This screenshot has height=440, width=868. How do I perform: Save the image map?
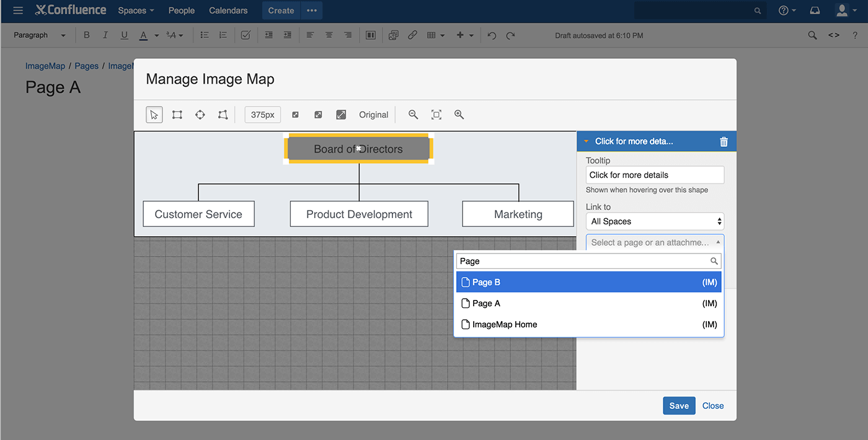[x=679, y=405]
